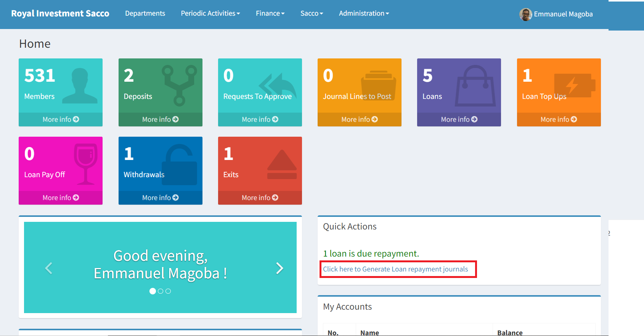Click the Withdrawals unlocked padlock icon
This screenshot has height=336, width=644.
pos(179,165)
